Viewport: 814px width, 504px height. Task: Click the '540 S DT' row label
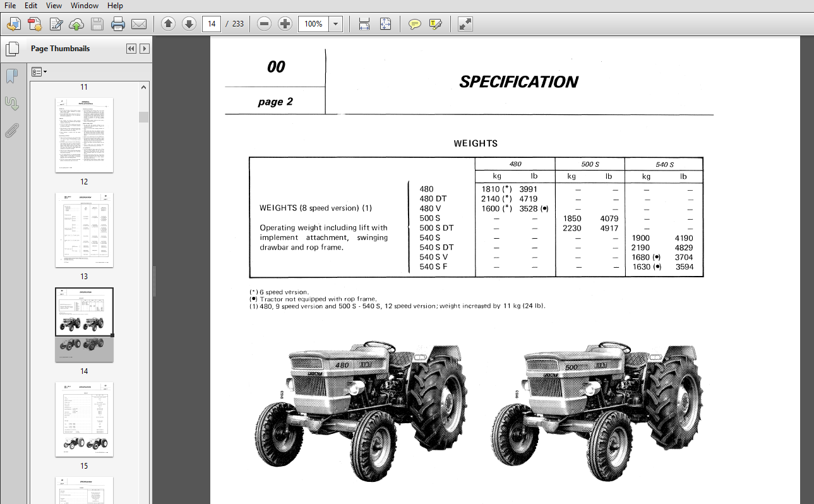436,248
